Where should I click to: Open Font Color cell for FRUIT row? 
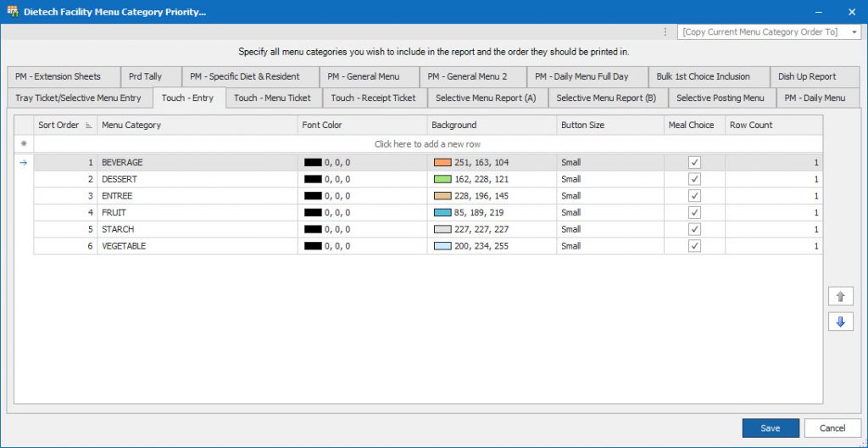point(362,213)
